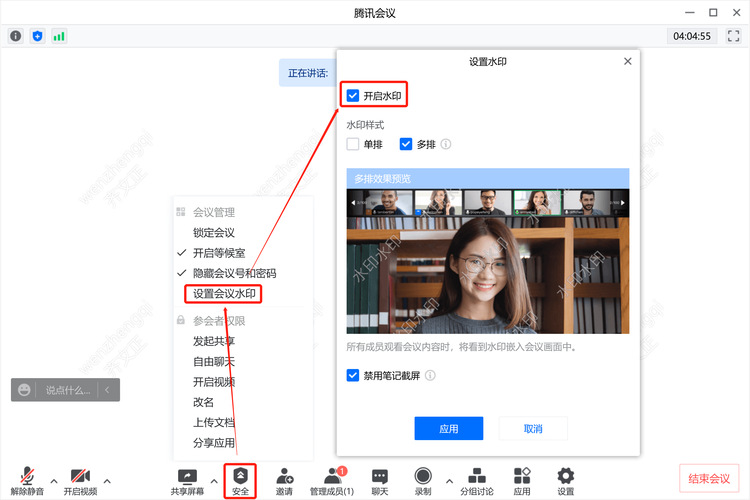Open the 安全 security menu

(240, 481)
